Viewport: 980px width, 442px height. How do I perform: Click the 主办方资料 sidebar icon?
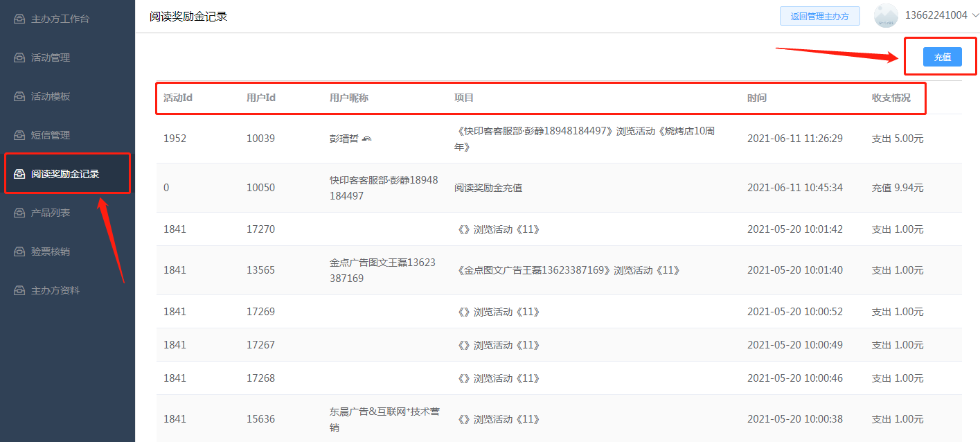tap(19, 290)
